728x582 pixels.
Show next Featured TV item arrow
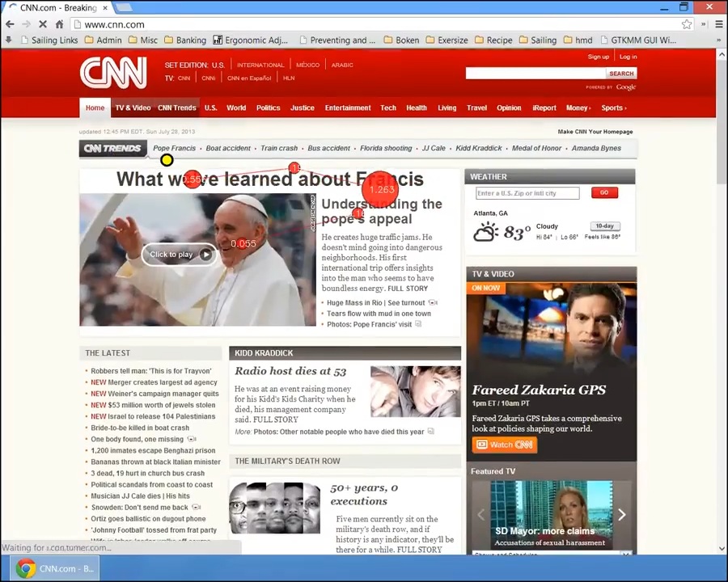point(622,514)
